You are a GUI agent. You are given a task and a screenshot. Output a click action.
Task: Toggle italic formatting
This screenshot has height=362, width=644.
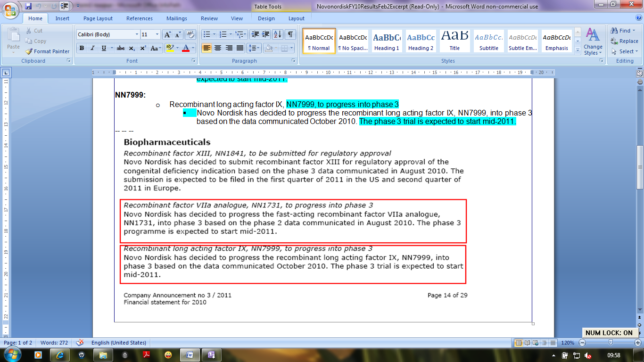92,48
